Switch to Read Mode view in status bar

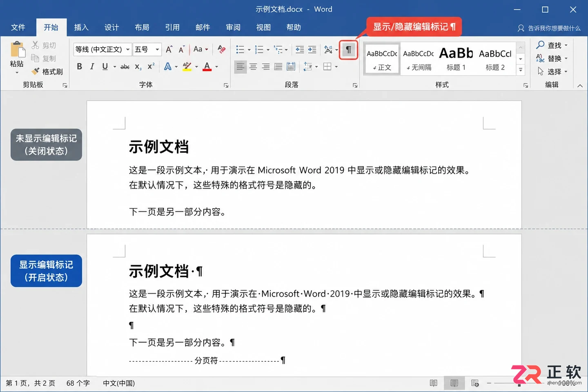point(434,383)
